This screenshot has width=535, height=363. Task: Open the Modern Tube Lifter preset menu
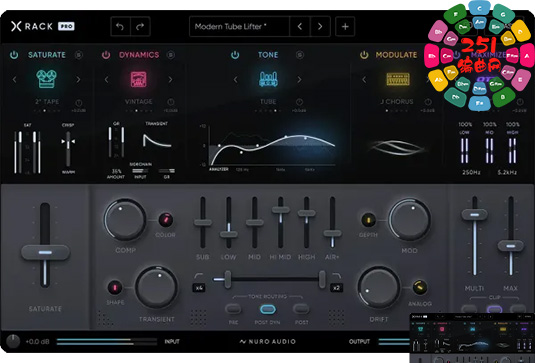click(x=239, y=26)
